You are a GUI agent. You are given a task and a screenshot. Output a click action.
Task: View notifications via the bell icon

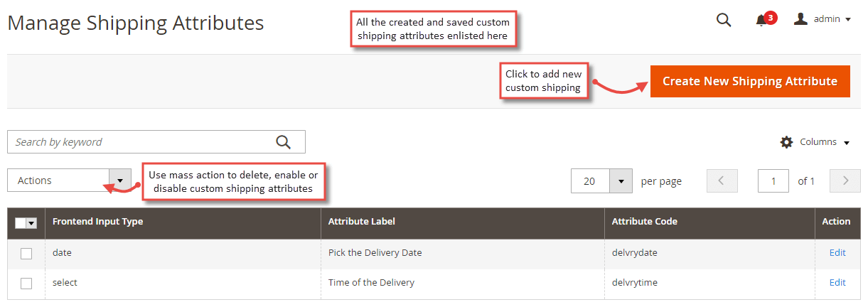tap(761, 20)
